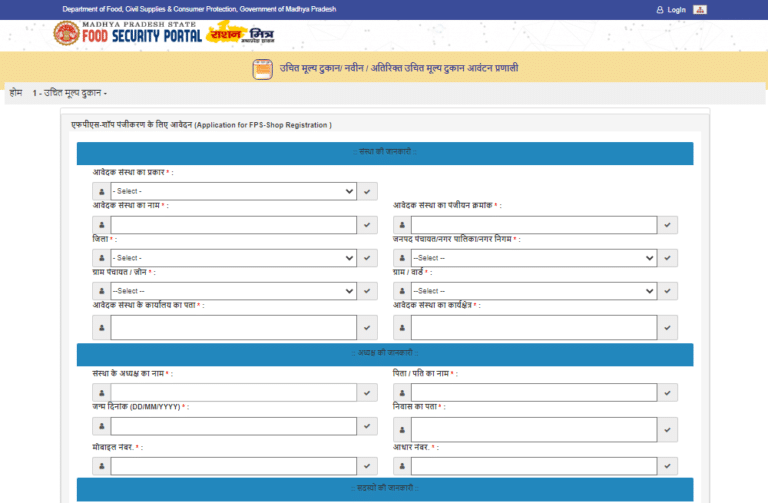Open the होम menu item

(15, 93)
